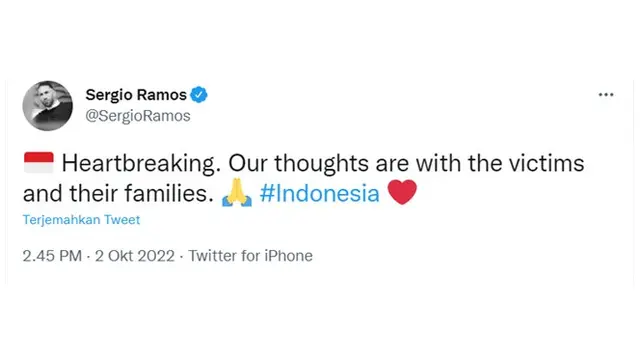The height and width of the screenshot is (360, 640).
Task: Click the word their in the tweet
Action: [x=93, y=193]
